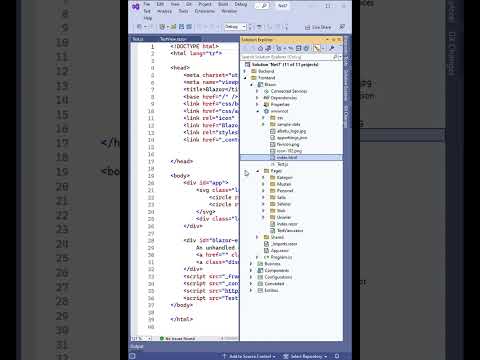This screenshot has width=480, height=360.
Task: Select the sample-data folder
Action: point(289,124)
